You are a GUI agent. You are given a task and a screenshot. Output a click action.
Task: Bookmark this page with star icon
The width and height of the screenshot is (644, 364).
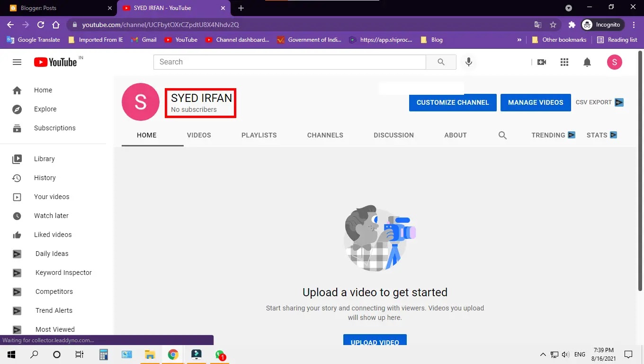tap(553, 25)
